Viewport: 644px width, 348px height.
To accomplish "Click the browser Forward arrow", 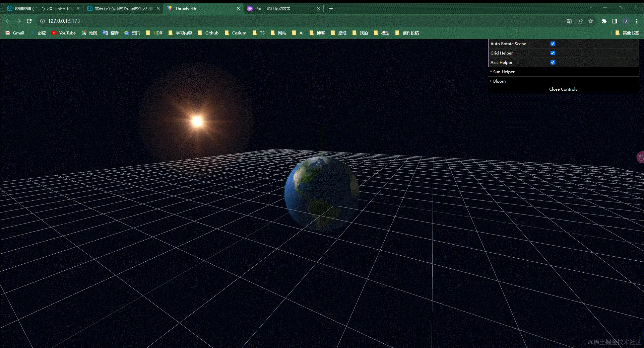I will click(x=18, y=21).
